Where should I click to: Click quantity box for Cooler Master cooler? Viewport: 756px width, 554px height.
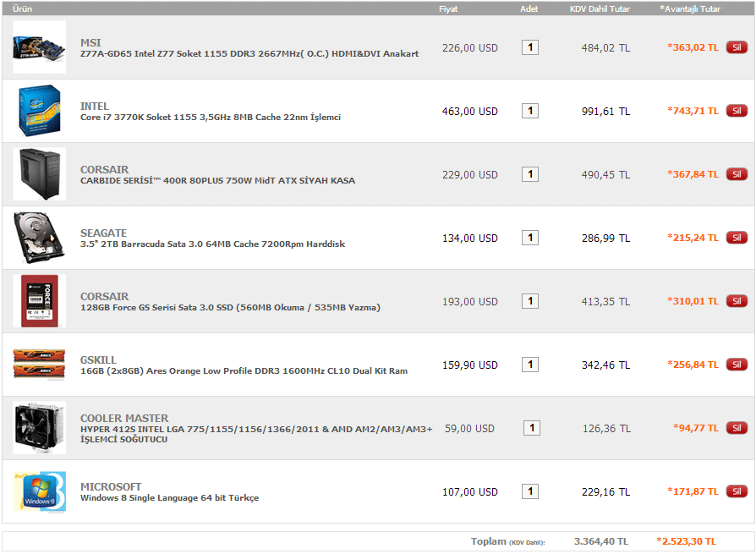click(x=532, y=428)
